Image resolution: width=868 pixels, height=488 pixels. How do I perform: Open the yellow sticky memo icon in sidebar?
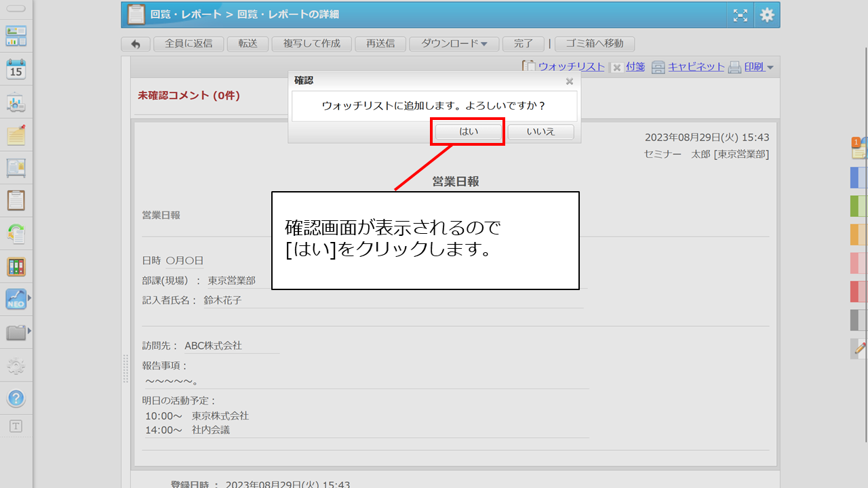16,135
